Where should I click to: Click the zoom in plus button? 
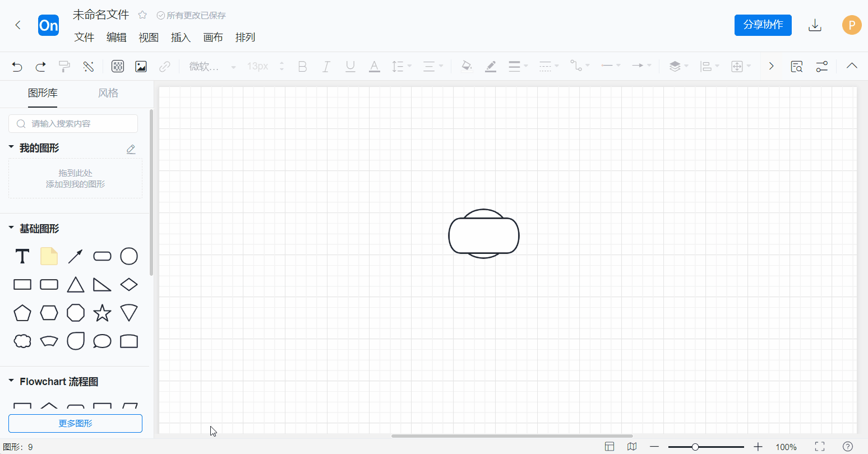coord(758,447)
